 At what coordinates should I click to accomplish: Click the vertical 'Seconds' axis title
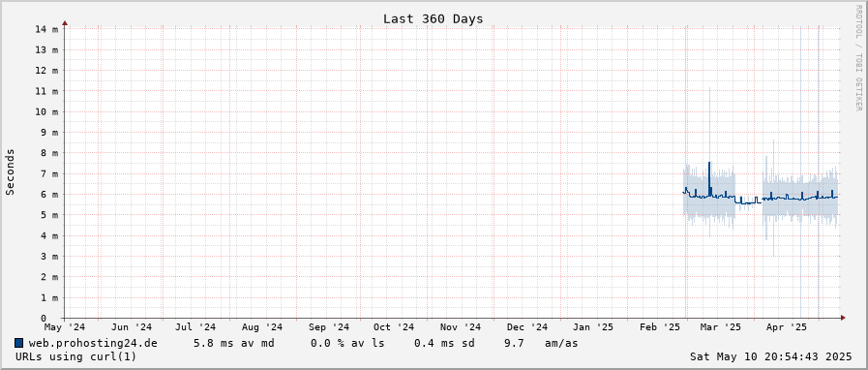pyautogui.click(x=10, y=171)
